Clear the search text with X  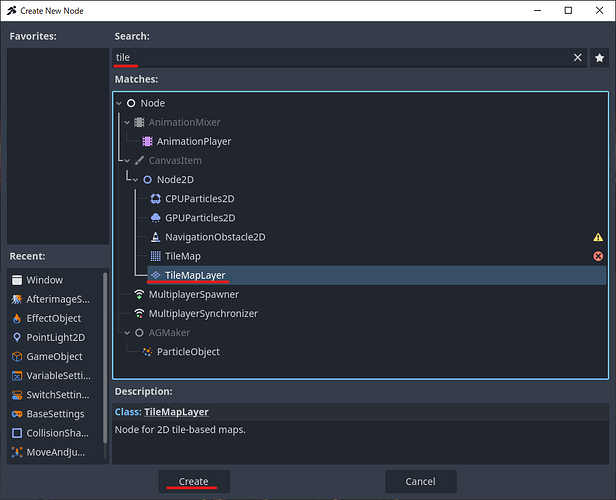577,58
